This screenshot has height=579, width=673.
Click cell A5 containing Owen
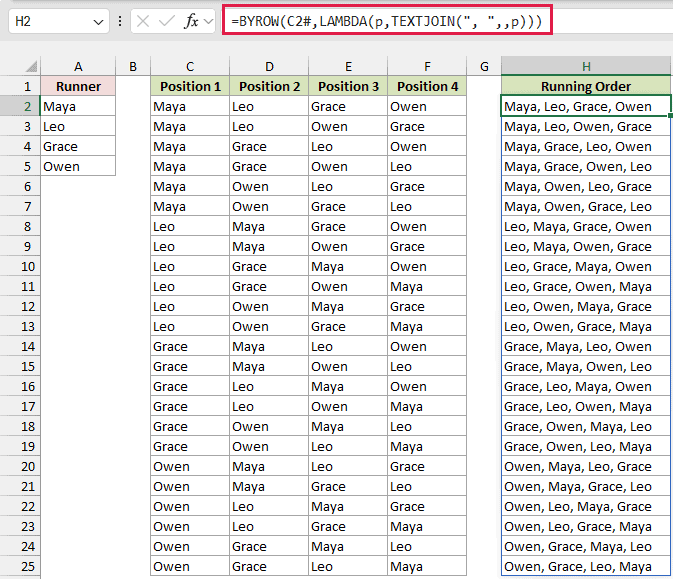[x=78, y=166]
